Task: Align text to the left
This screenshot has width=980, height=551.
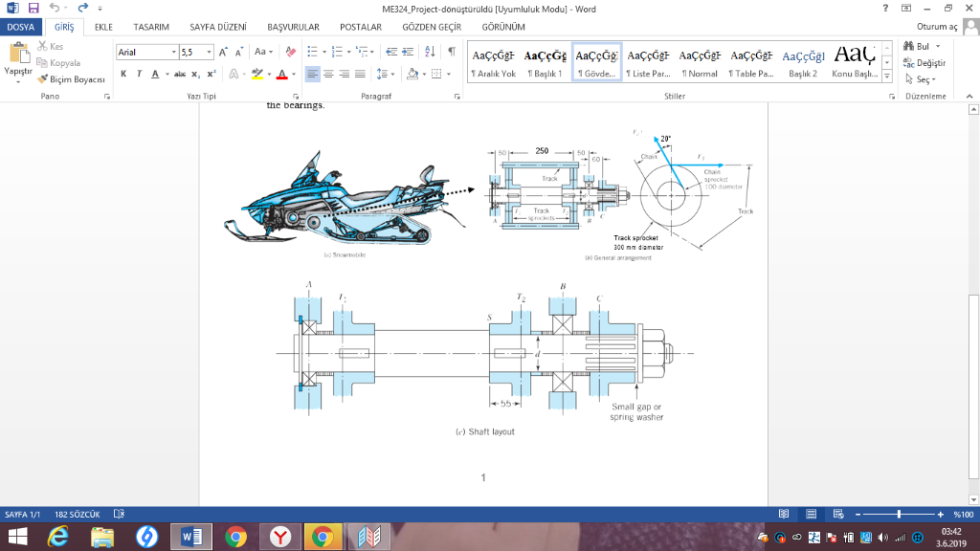Action: pos(313,75)
